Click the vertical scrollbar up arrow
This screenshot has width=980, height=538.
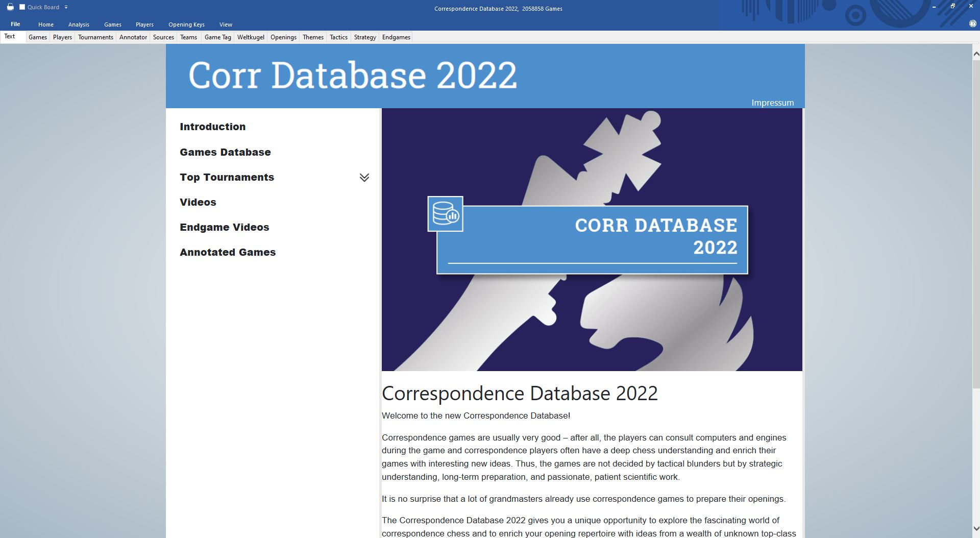(976, 53)
